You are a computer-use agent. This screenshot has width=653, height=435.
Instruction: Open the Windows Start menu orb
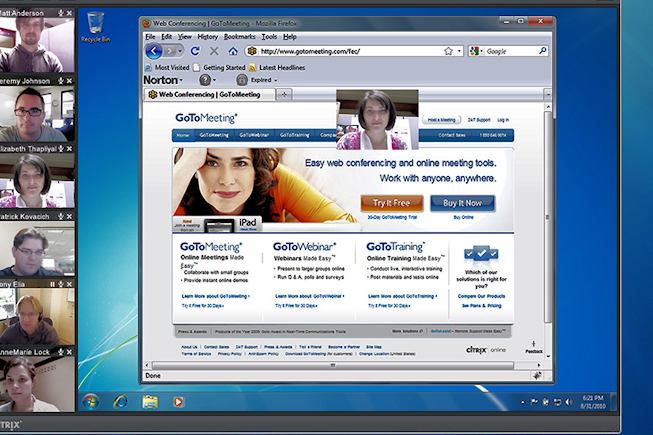click(x=91, y=401)
